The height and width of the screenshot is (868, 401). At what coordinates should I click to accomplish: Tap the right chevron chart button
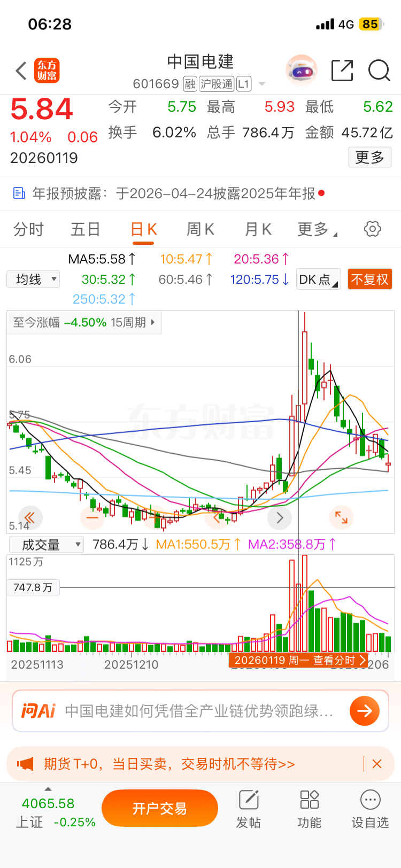click(280, 517)
